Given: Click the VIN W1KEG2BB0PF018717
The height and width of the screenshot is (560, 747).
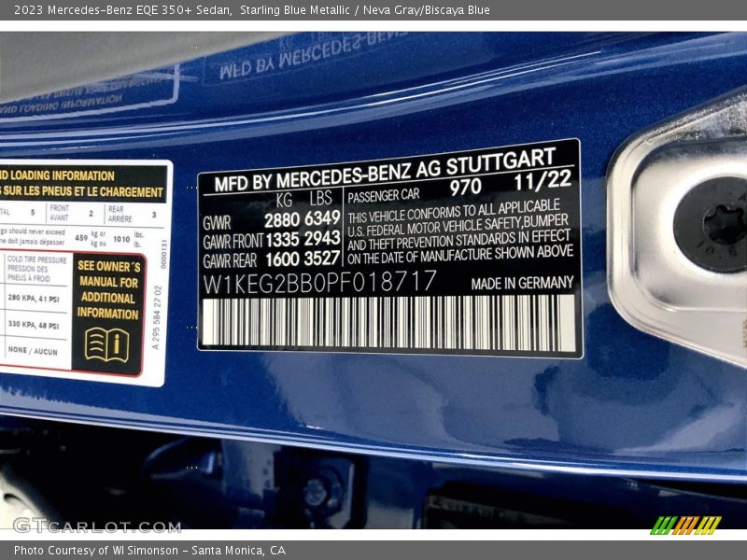Looking at the screenshot, I should [319, 282].
